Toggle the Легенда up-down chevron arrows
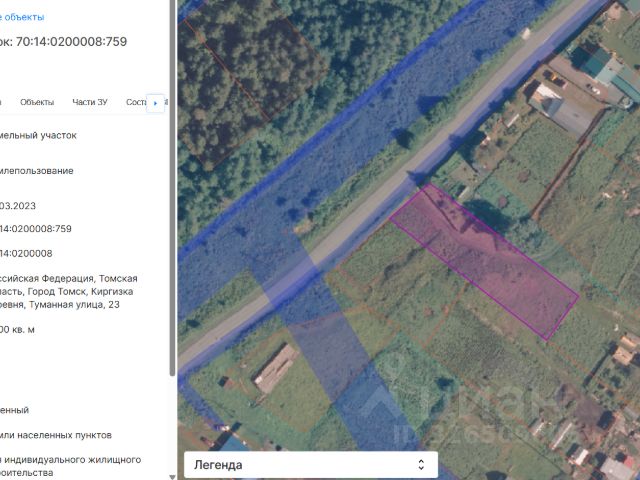The height and width of the screenshot is (480, 640). point(421,464)
